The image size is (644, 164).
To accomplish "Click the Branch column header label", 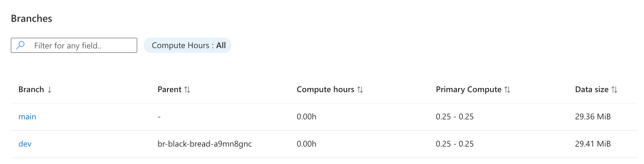I will coord(31,90).
